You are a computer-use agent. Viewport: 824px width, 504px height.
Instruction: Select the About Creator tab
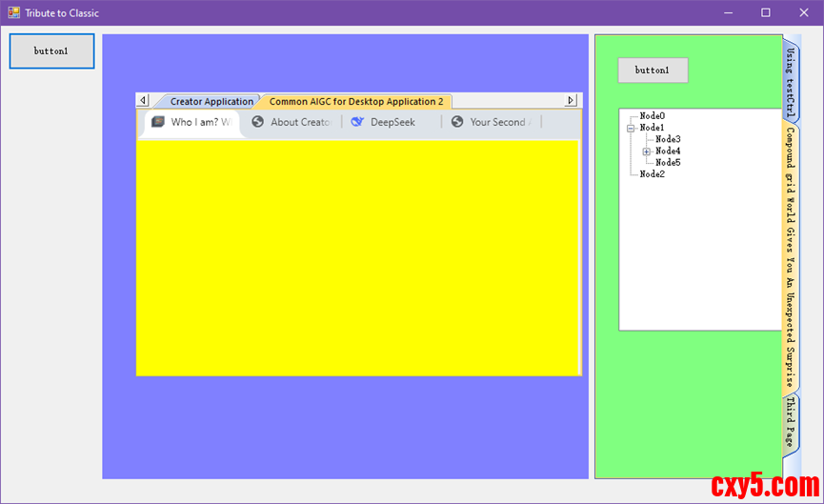pos(292,122)
